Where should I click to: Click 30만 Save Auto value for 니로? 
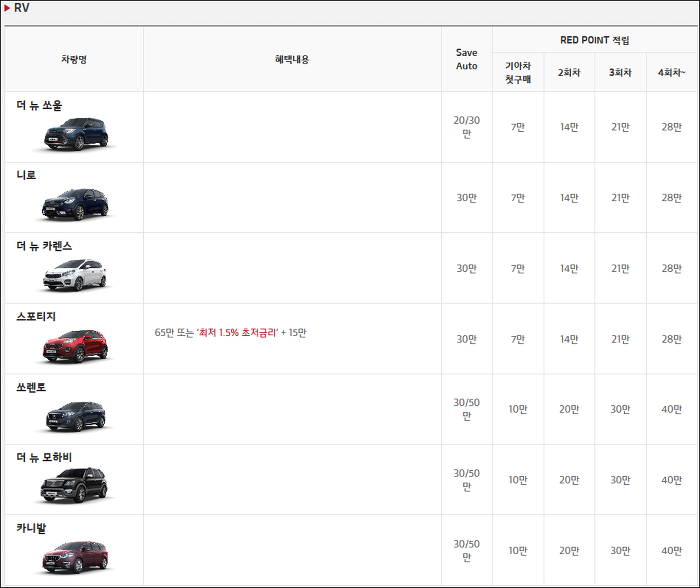(x=467, y=198)
